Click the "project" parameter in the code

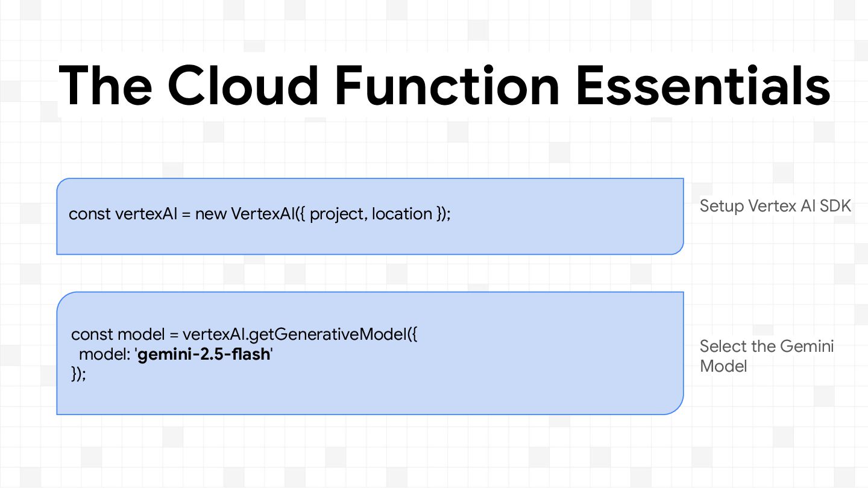(x=336, y=214)
